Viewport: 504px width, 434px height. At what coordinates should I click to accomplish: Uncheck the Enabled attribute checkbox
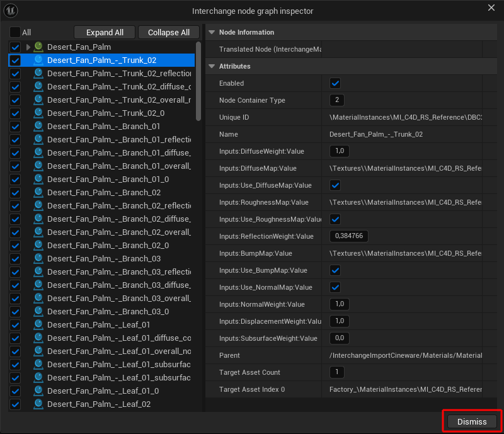pyautogui.click(x=335, y=83)
